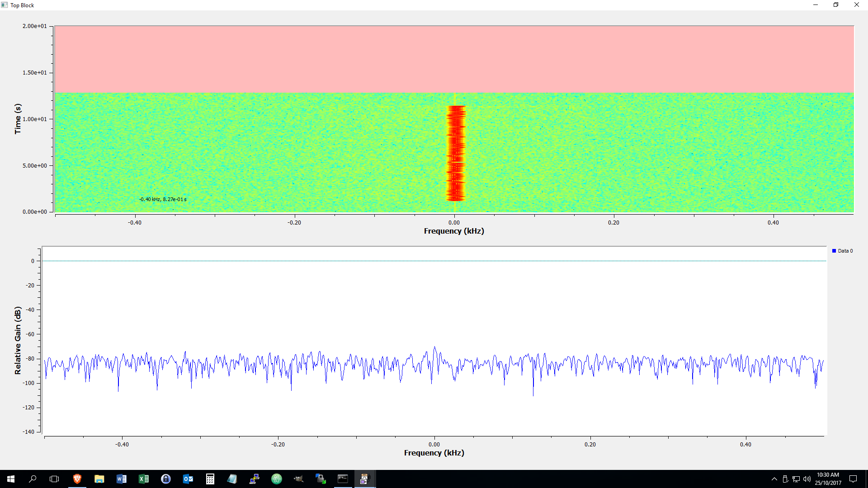The height and width of the screenshot is (488, 868).
Task: Restore down the Top Block window
Action: [836, 5]
